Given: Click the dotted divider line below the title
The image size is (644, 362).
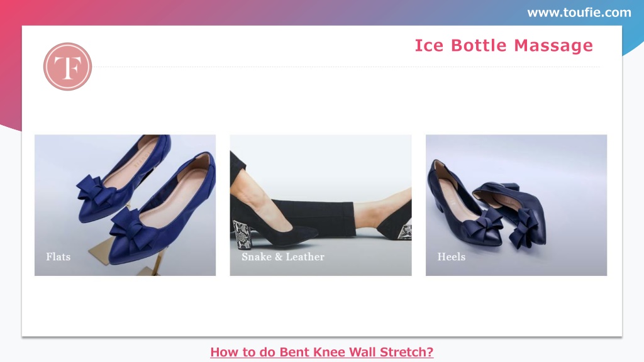Looking at the screenshot, I should 347,67.
